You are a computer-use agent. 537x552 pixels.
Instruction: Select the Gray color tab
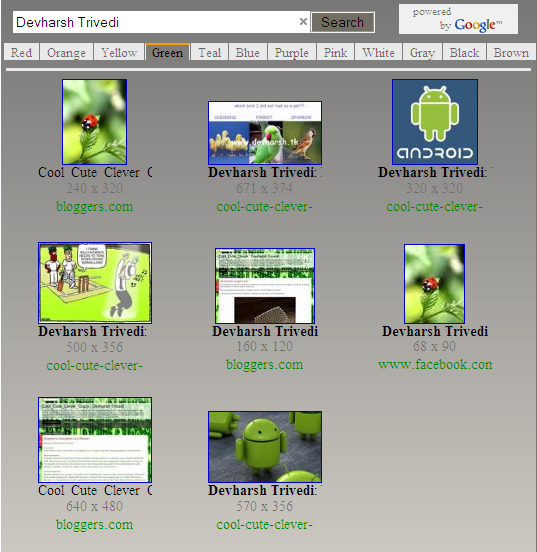coord(422,52)
